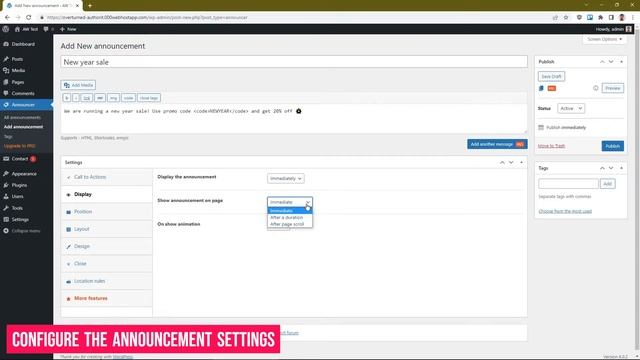The image size is (640, 360).
Task: Click the bold 'b' quicktag button
Action: click(x=67, y=98)
